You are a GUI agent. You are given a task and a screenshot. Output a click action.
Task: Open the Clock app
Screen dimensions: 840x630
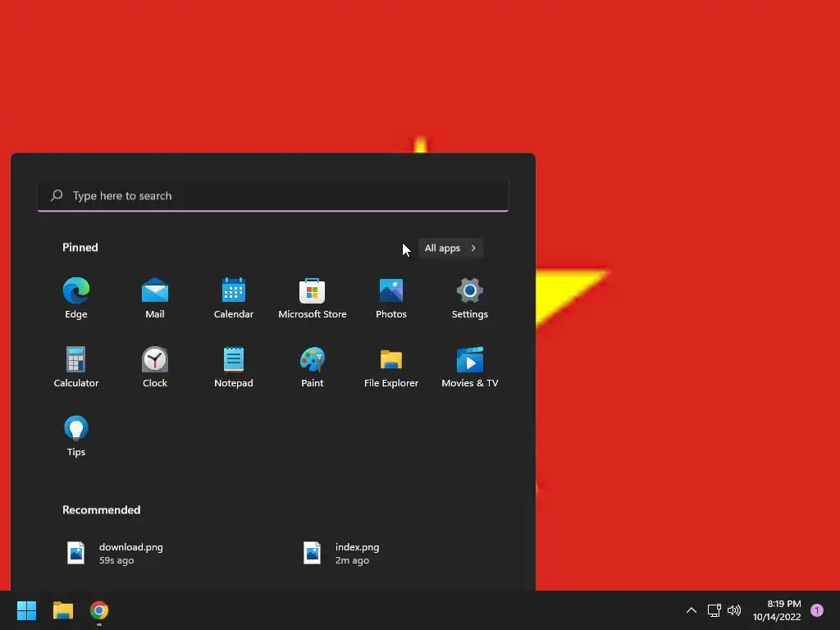pos(155,367)
